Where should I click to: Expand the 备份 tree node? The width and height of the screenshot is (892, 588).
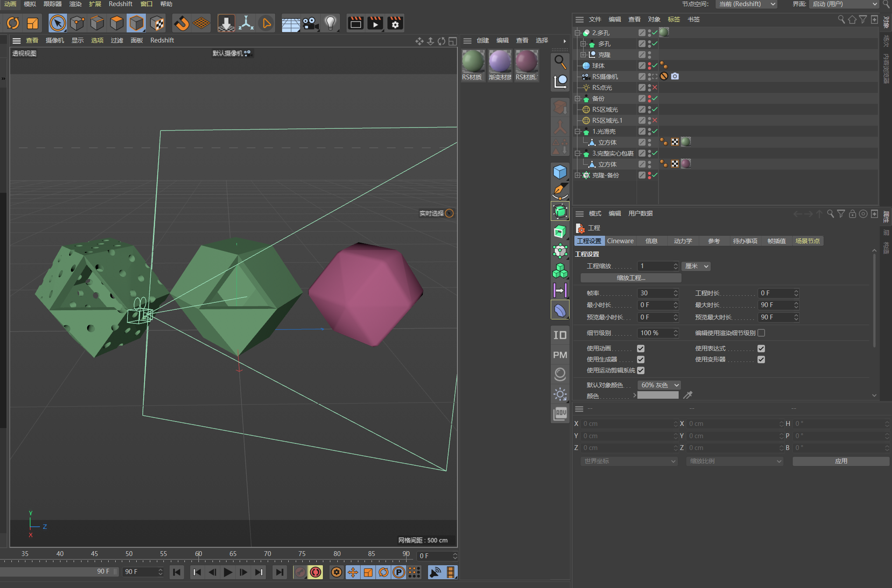[x=577, y=99]
